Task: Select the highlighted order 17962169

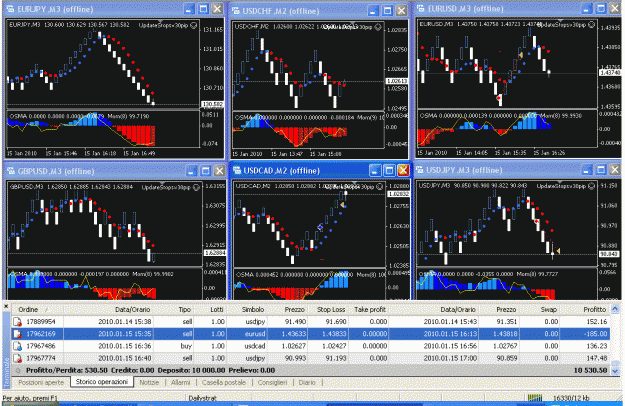Action: tap(311, 334)
